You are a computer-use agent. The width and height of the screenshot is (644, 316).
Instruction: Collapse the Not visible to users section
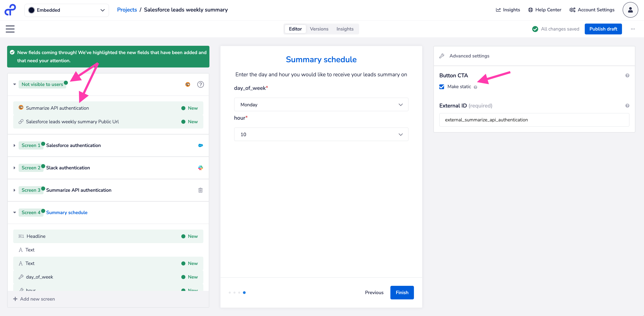tap(15, 84)
